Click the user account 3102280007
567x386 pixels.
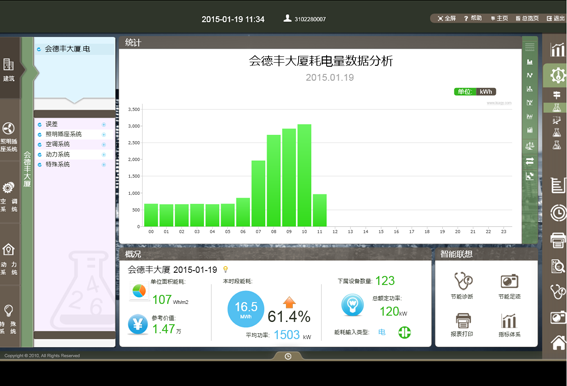(x=305, y=18)
